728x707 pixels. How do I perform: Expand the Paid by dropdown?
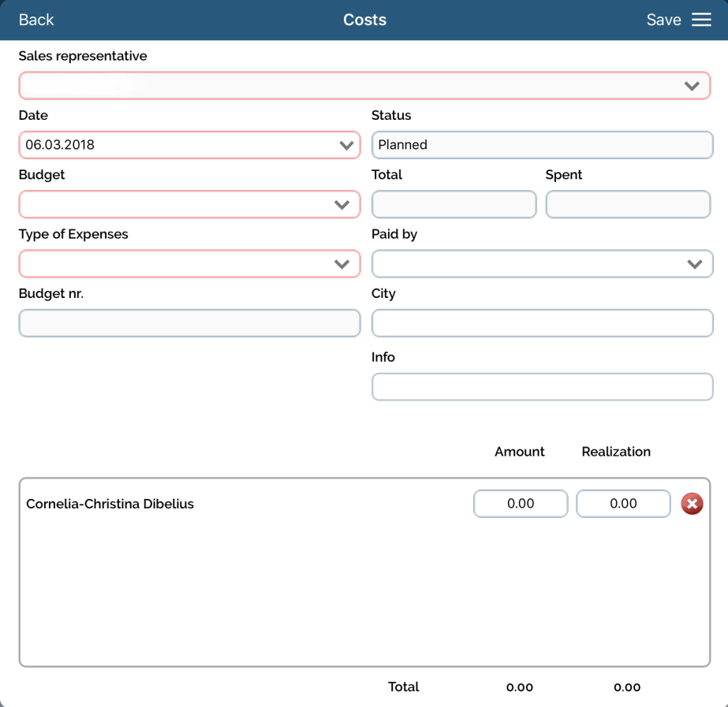point(542,264)
